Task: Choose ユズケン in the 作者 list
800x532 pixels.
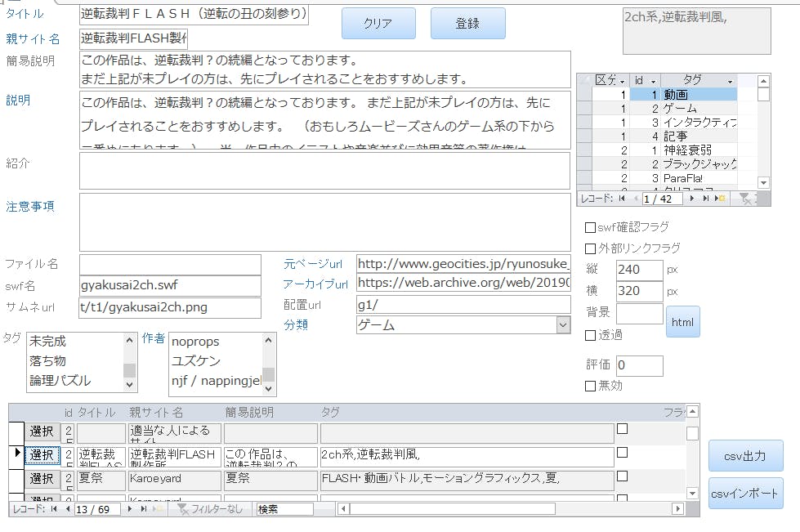Action: pyautogui.click(x=196, y=361)
